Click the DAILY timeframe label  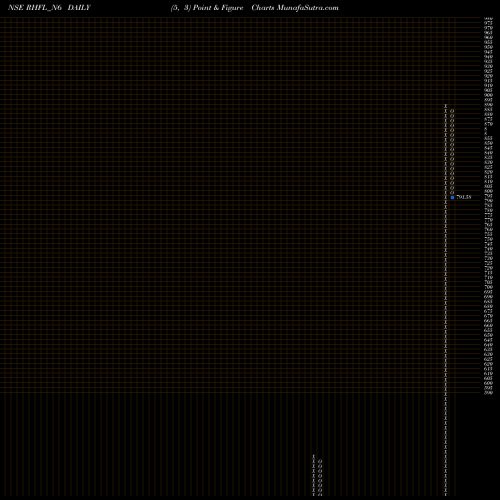(x=79, y=8)
